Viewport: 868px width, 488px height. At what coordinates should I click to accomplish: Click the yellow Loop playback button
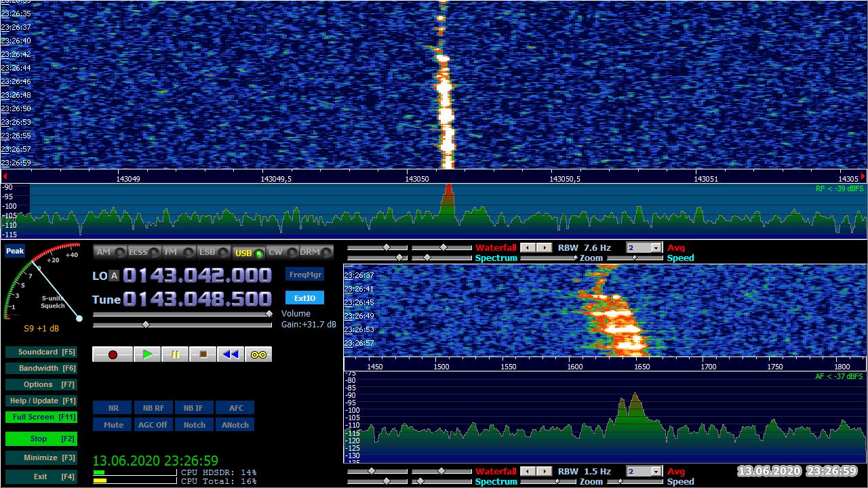click(258, 354)
